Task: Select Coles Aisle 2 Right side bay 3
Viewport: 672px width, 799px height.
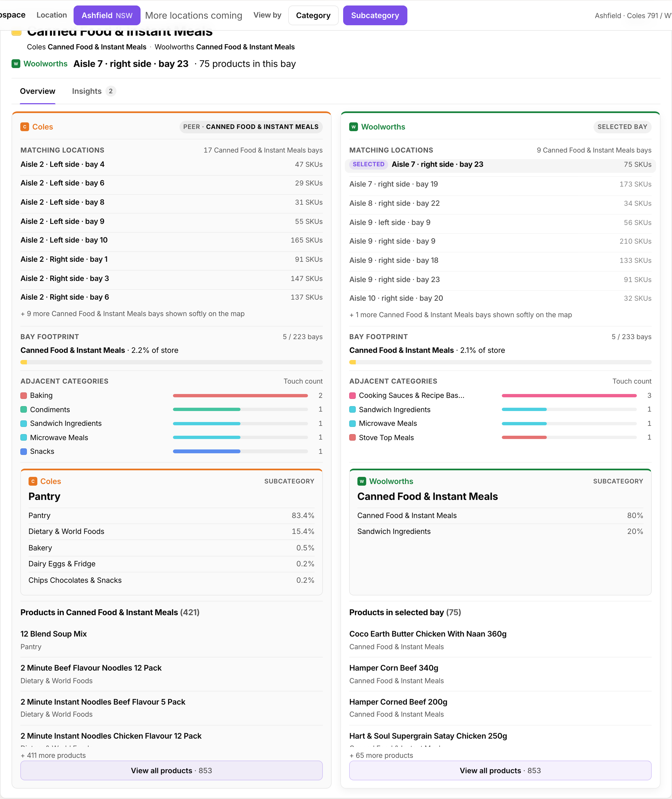Action: click(x=171, y=278)
